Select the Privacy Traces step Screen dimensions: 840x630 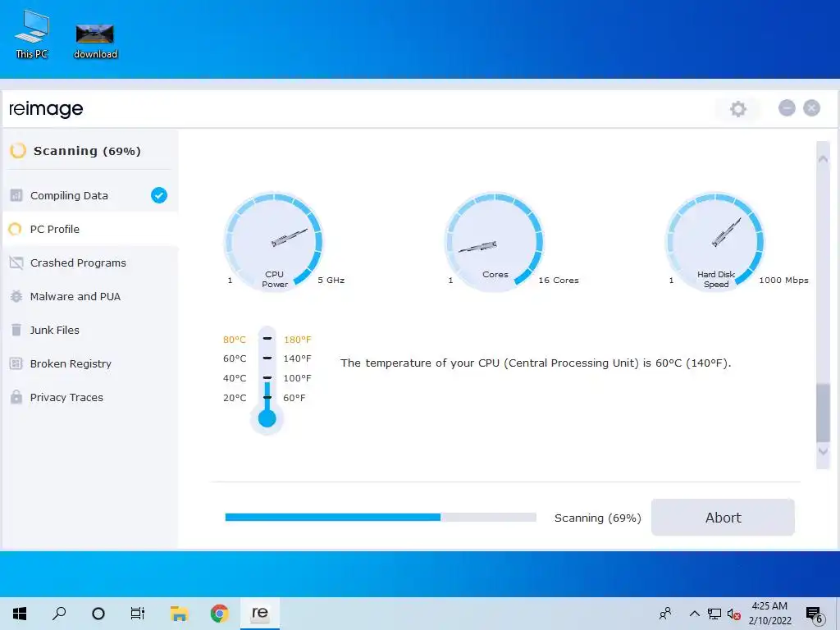pyautogui.click(x=90, y=397)
